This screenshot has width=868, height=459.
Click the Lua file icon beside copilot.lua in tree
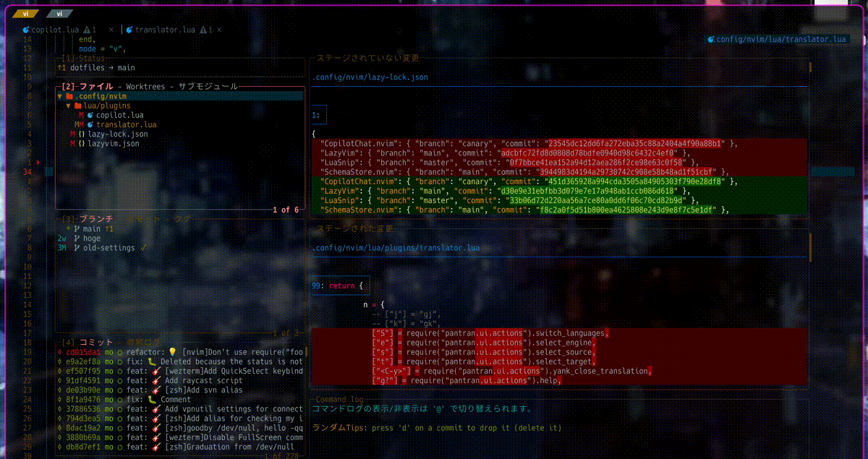(90, 116)
